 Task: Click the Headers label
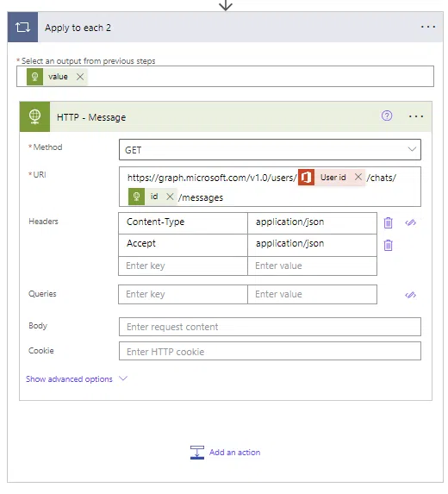(x=43, y=222)
